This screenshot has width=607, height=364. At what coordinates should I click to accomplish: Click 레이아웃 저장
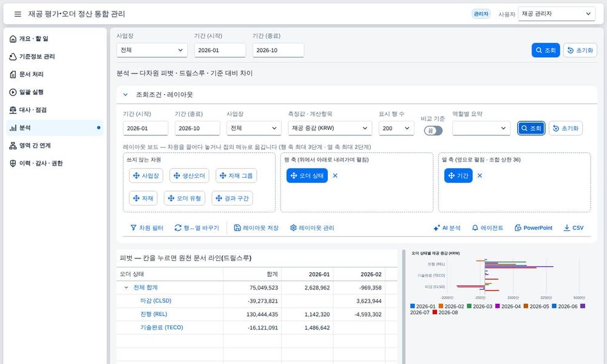[x=256, y=228]
